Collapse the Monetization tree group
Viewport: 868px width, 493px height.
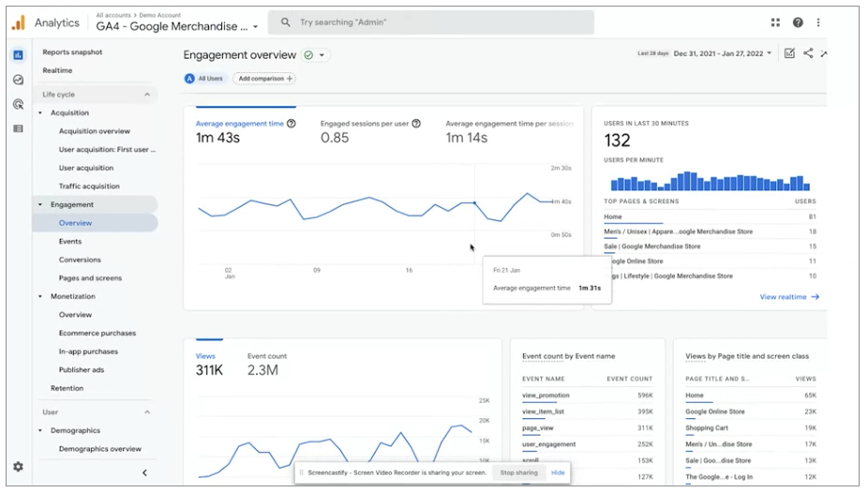click(40, 296)
